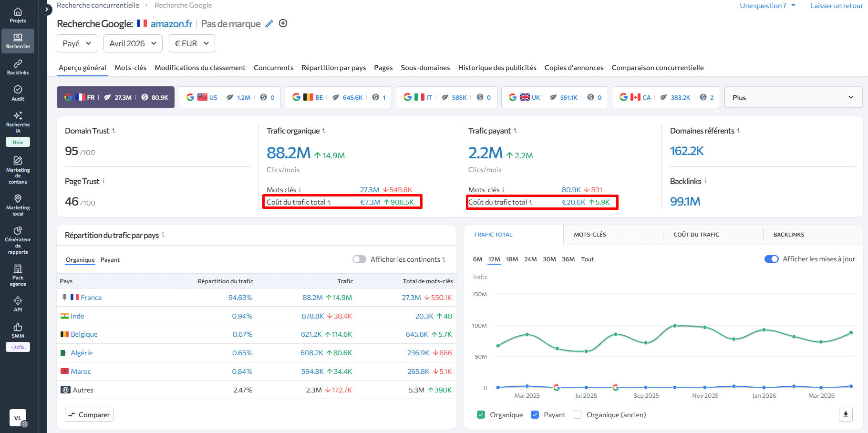Image resolution: width=868 pixels, height=433 pixels.
Task: Uncheck the Organique chart series
Action: pos(481,415)
